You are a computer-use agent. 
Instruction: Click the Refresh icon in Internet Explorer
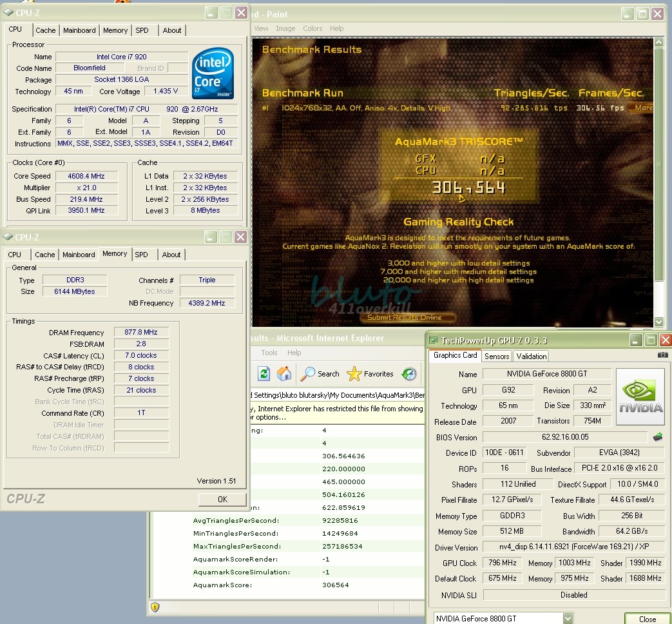pyautogui.click(x=264, y=374)
